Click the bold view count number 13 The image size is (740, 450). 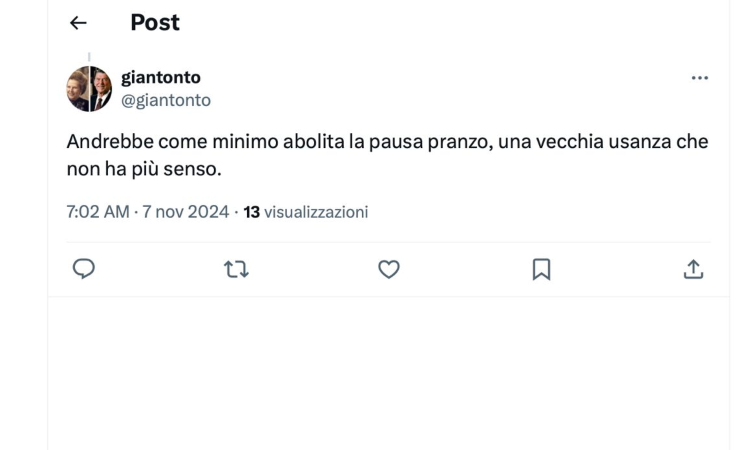[252, 212]
